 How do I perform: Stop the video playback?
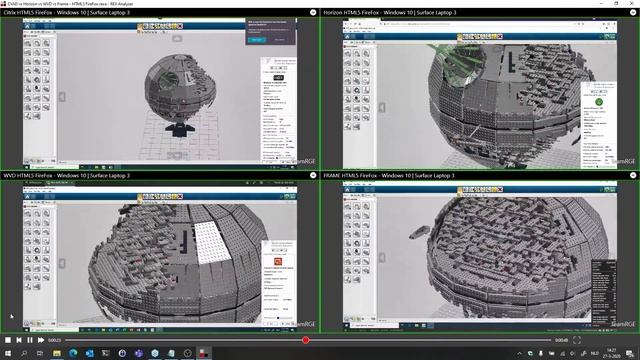click(x=8, y=340)
